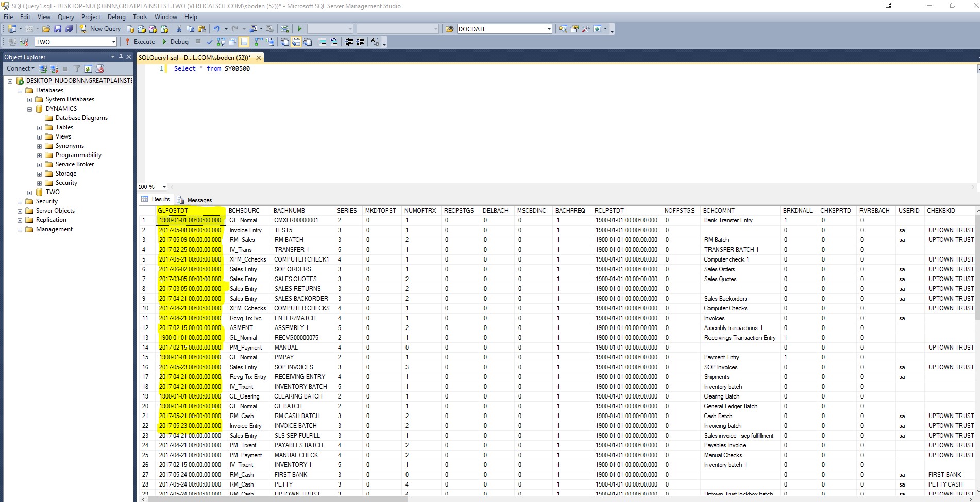The height and width of the screenshot is (502, 980).
Task: Click the Parse checkmark icon
Action: point(209,42)
